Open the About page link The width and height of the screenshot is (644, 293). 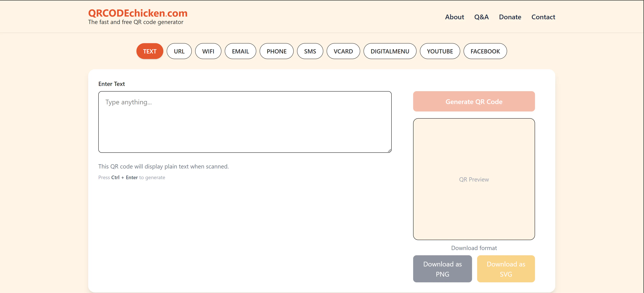[x=454, y=17]
